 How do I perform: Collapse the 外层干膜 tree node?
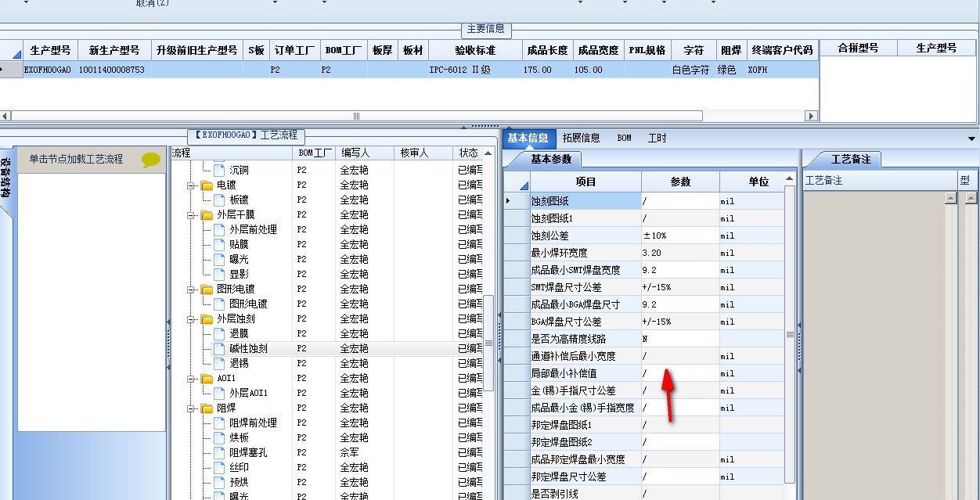[192, 216]
